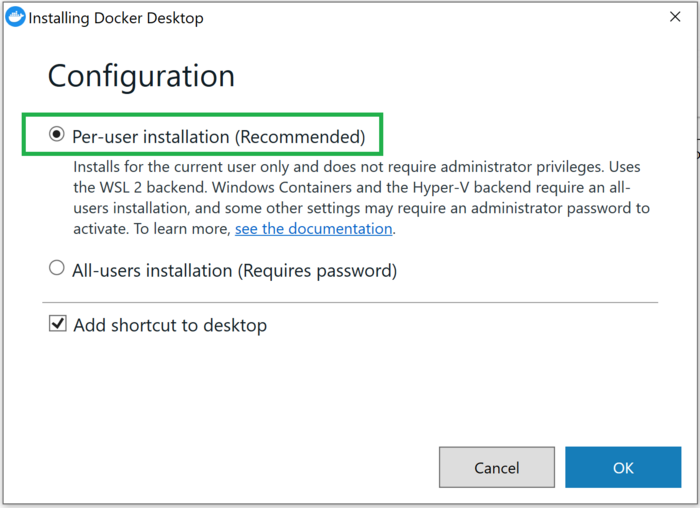Uncheck Add shortcut to desktop checkbox
This screenshot has width=700, height=508.
coord(58,324)
